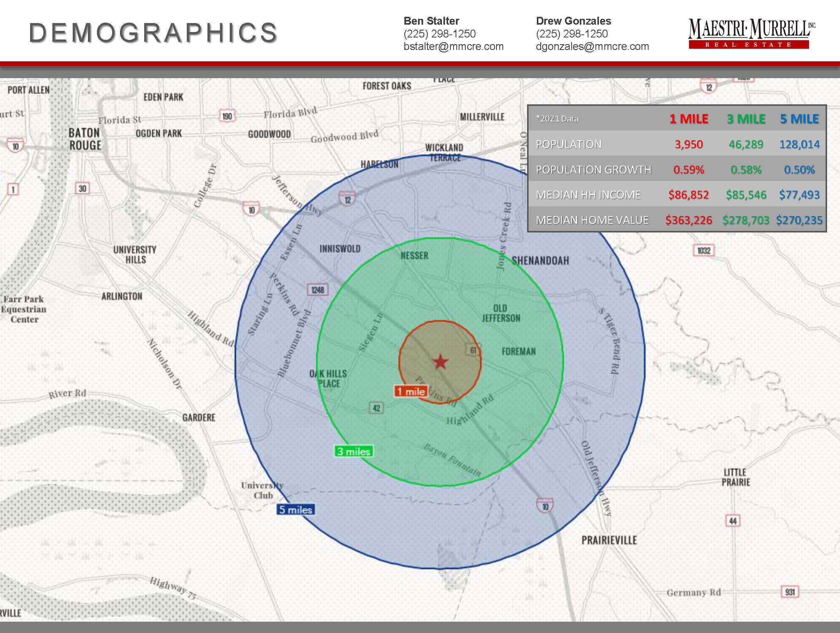
Task: Click the Route 931 shield near Germany Rd
Action: click(x=790, y=592)
